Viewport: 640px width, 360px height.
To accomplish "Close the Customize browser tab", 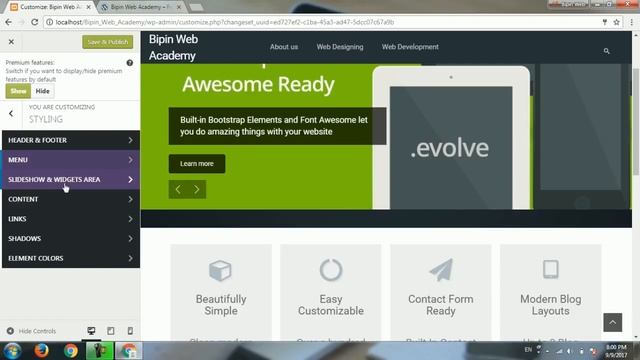I will (x=89, y=7).
